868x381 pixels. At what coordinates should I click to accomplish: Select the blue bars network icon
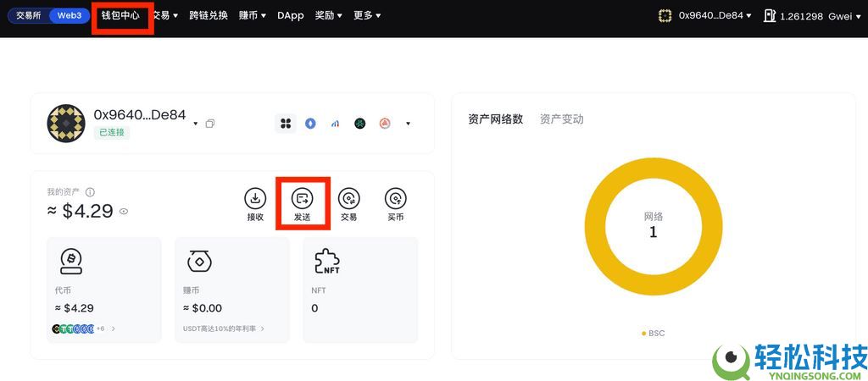pyautogui.click(x=336, y=124)
